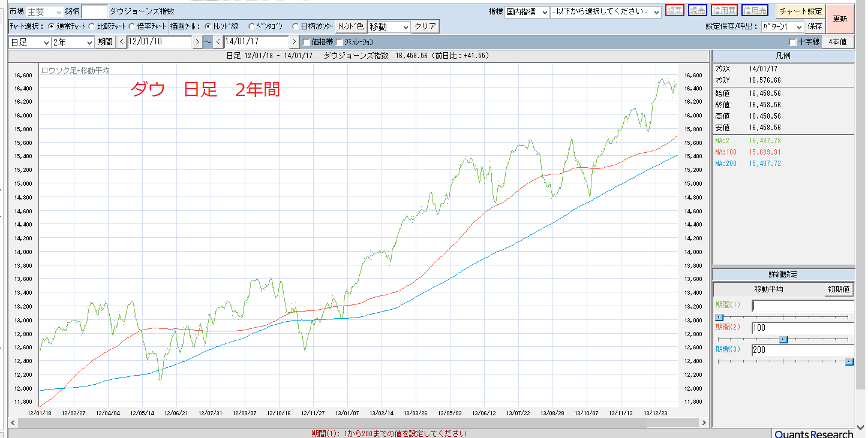Choose 日柄カウンター drawing tool

click(295, 26)
